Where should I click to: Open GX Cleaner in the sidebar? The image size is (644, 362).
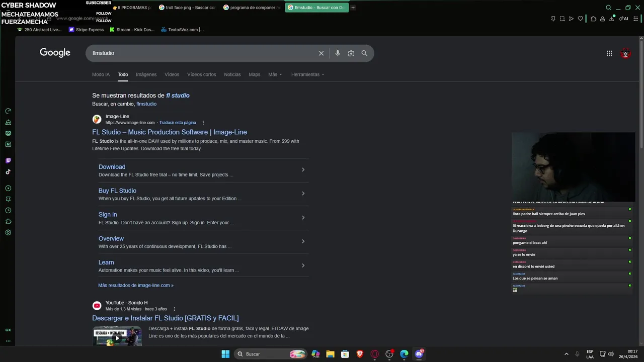(x=8, y=122)
